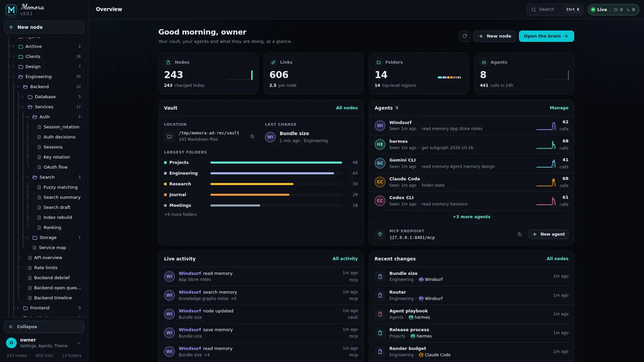Expand the Frontend folder

coord(18,308)
